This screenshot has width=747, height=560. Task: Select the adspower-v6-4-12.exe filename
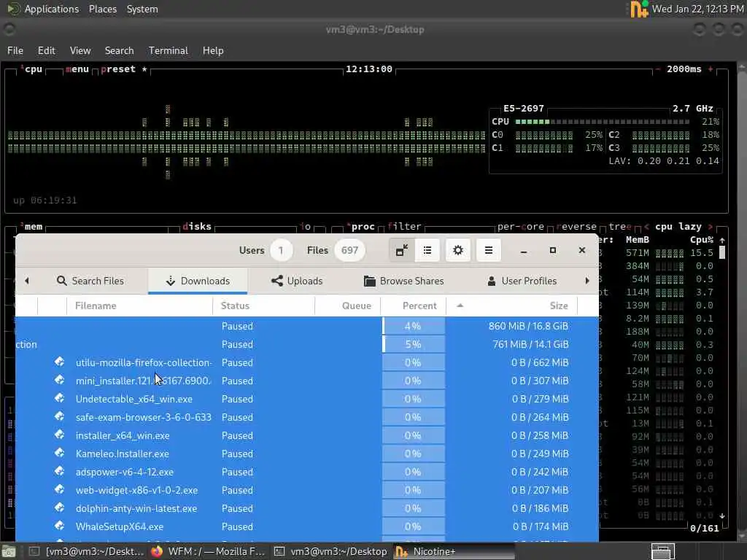point(124,472)
